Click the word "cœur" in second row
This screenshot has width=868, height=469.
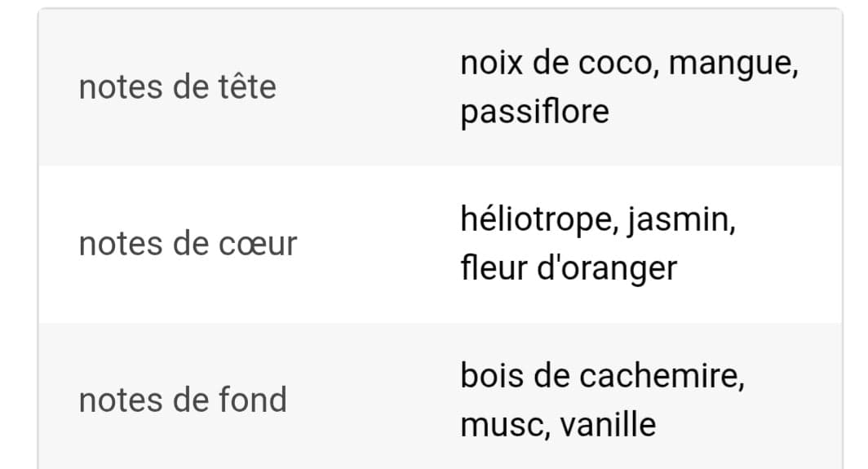tap(258, 245)
